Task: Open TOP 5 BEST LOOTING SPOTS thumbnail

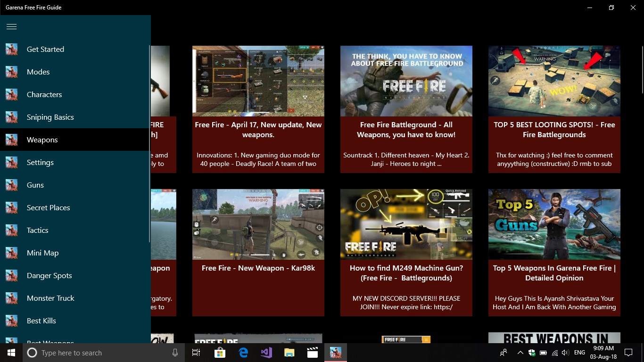Action: click(x=554, y=81)
